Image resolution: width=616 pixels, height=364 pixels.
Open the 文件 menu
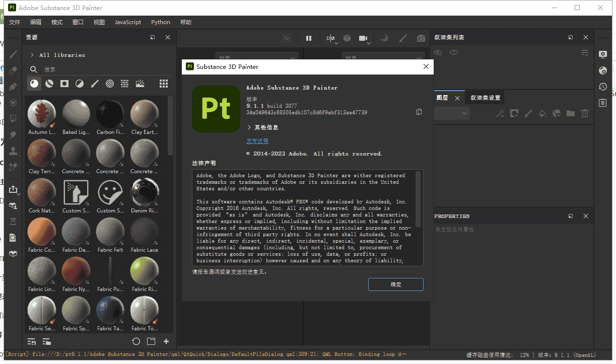(15, 22)
